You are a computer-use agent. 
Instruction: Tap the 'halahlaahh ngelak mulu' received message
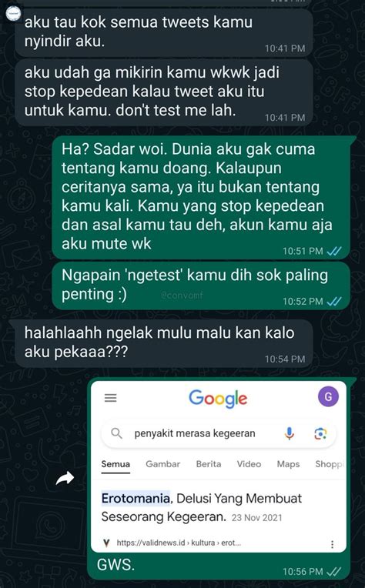(x=164, y=342)
